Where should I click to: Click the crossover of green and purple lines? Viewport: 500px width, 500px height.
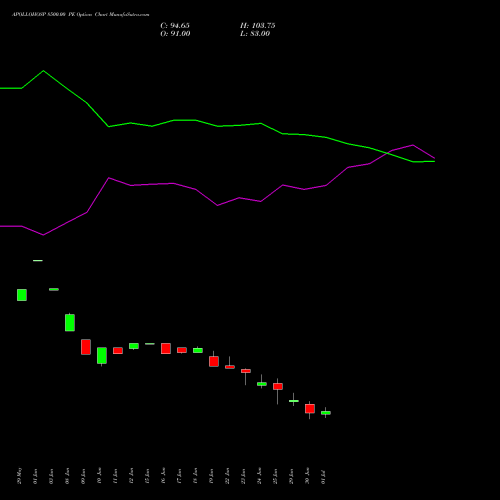388,153
